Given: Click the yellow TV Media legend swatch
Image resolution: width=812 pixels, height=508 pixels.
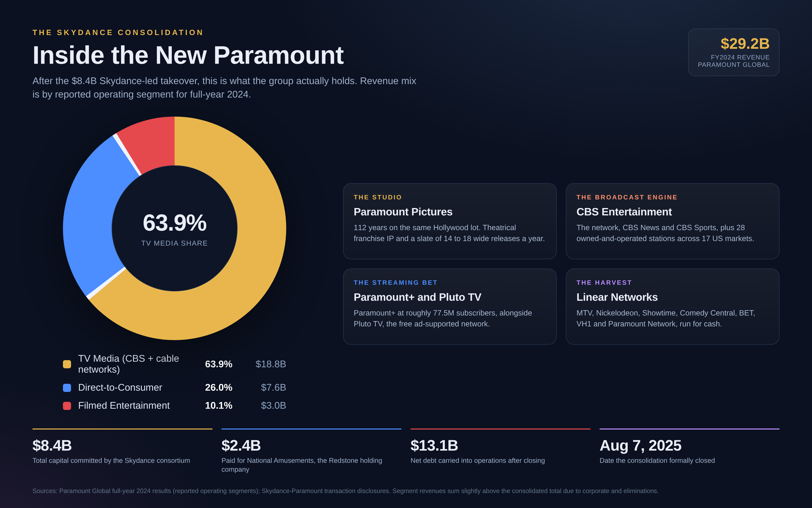Looking at the screenshot, I should tap(67, 364).
